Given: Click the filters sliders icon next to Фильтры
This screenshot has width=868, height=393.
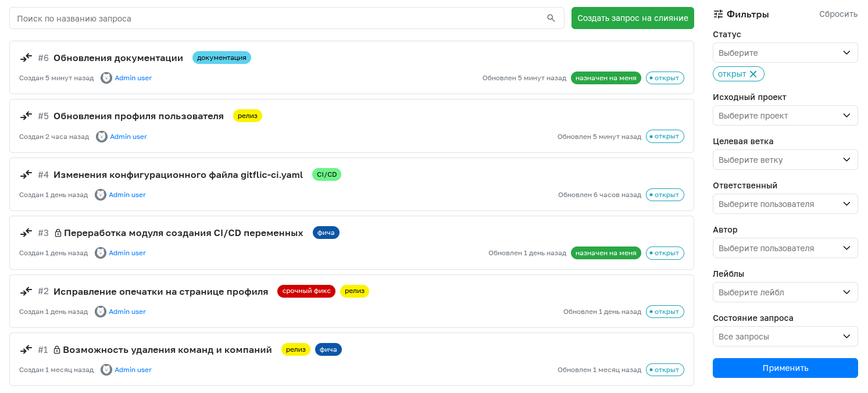Looking at the screenshot, I should (x=719, y=14).
